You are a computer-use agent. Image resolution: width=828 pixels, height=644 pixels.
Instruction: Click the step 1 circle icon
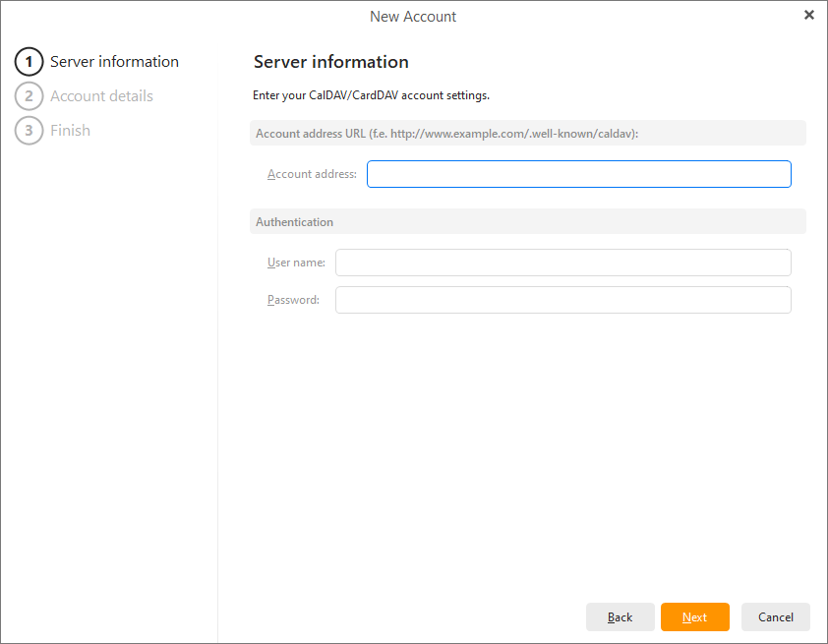click(30, 62)
